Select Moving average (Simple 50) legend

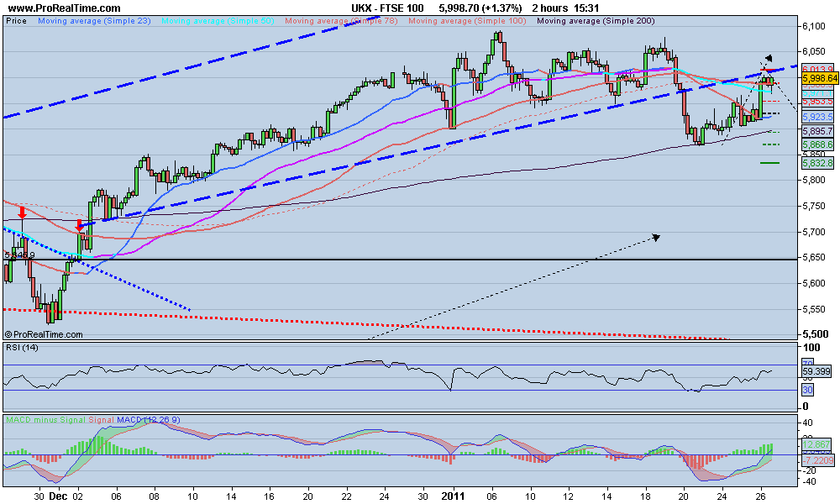(x=218, y=21)
